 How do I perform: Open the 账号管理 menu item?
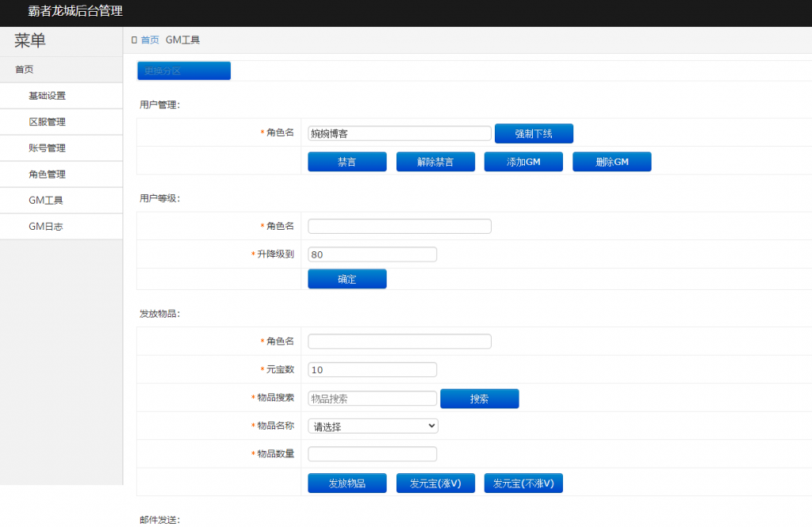(x=40, y=147)
